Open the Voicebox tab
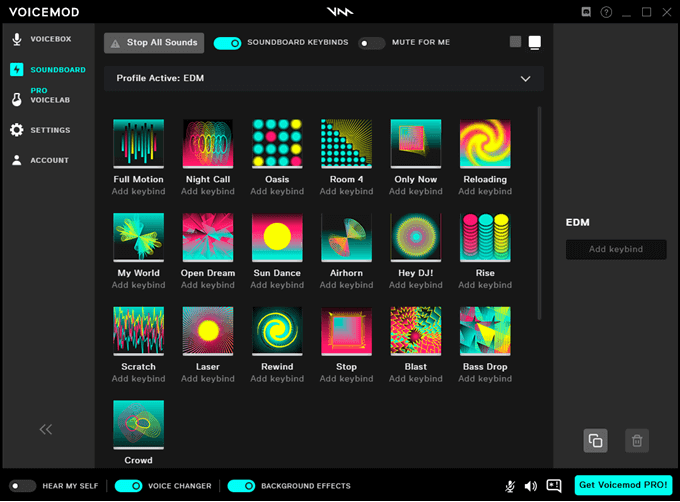Image resolution: width=680 pixels, height=502 pixels. coord(50,39)
